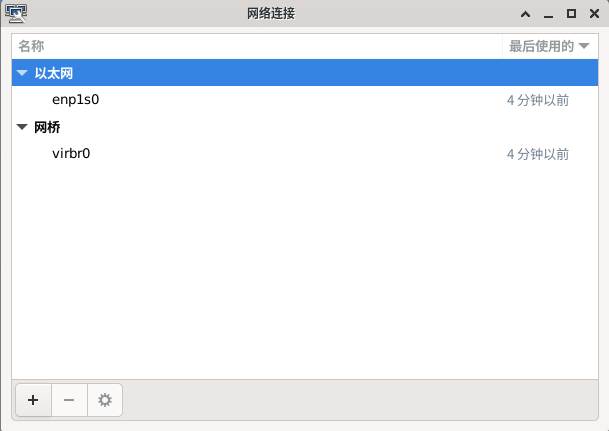Screen dimensions: 609x431
Task: Click the network connections app icon in title bar
Action: 18,13
